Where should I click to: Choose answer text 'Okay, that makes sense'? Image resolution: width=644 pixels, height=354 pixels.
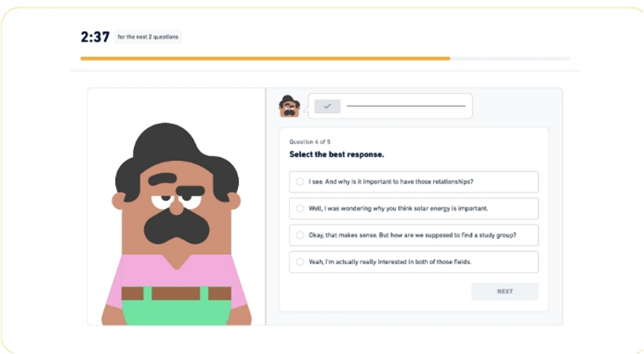point(412,235)
